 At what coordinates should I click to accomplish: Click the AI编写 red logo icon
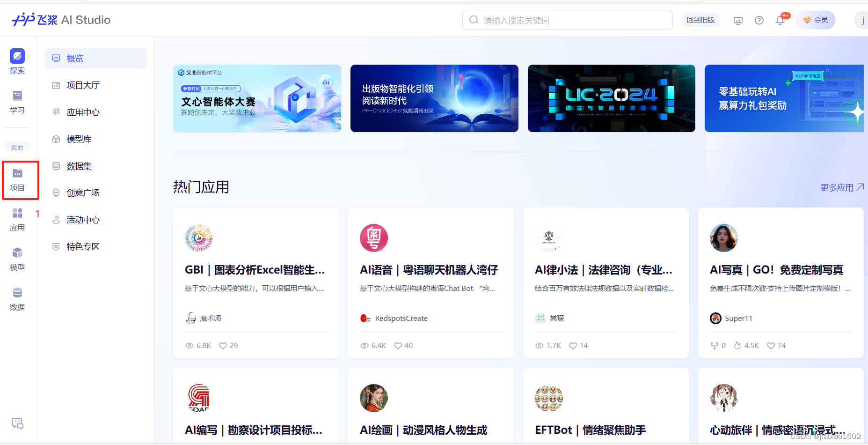tap(199, 398)
